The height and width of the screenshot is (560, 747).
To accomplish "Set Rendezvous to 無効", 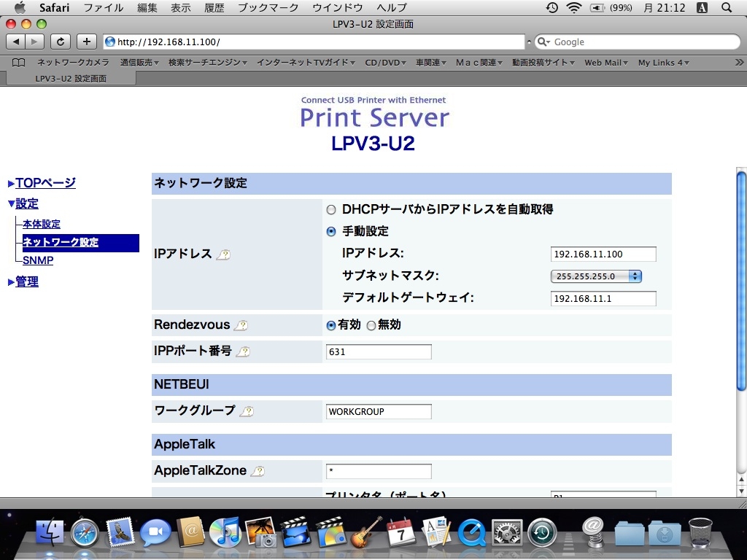I will 371,326.
